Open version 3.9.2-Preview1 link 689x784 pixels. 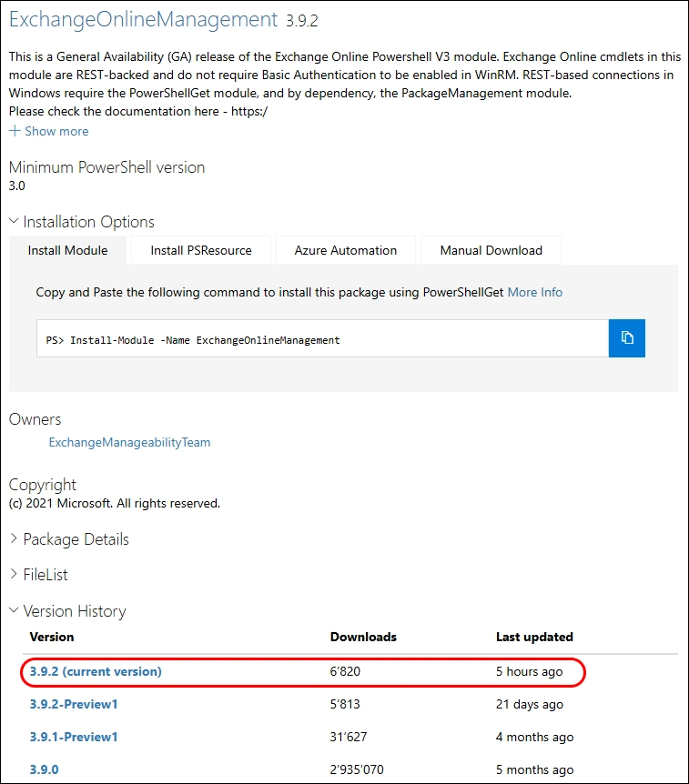click(x=74, y=704)
